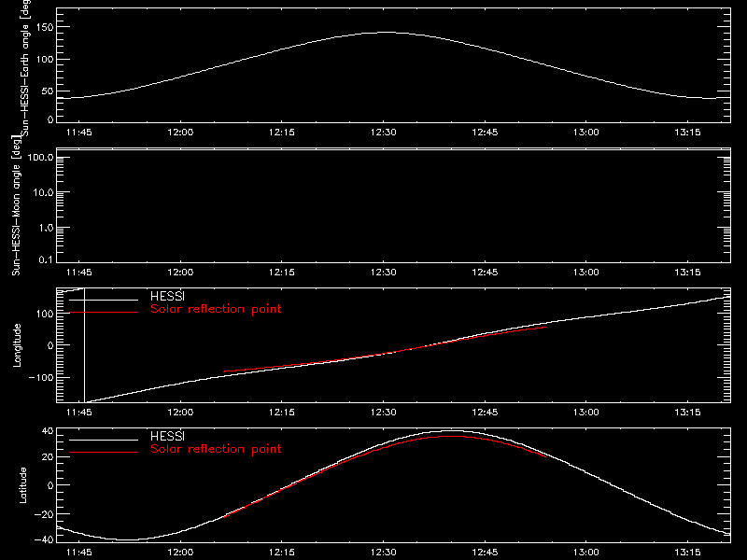Screen dimensions: 747x560
Task: Click white legend line sample in Latitude plot
Action: tap(104, 440)
